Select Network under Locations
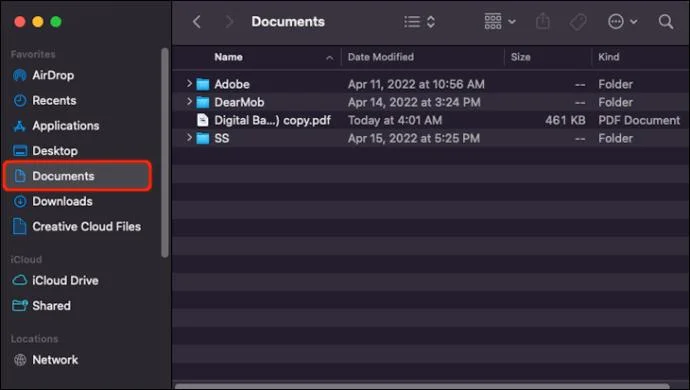 coord(45,360)
